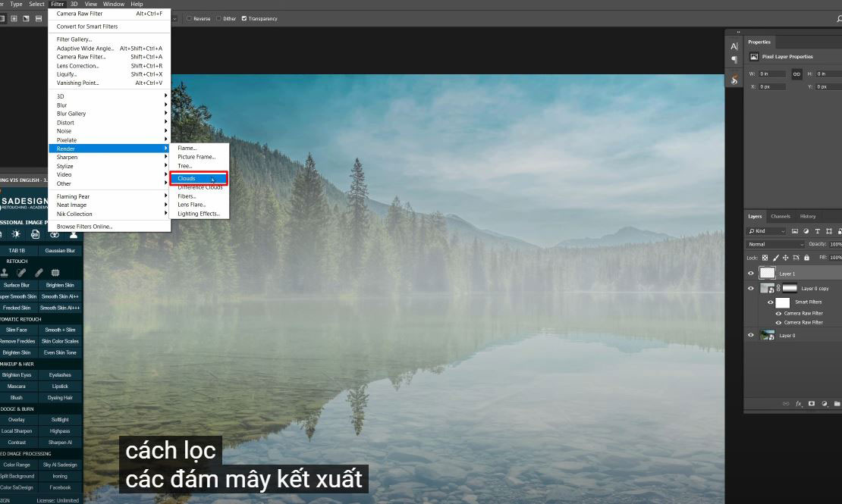This screenshot has width=842, height=504.
Task: Create new adjustment layer icon
Action: pyautogui.click(x=825, y=404)
